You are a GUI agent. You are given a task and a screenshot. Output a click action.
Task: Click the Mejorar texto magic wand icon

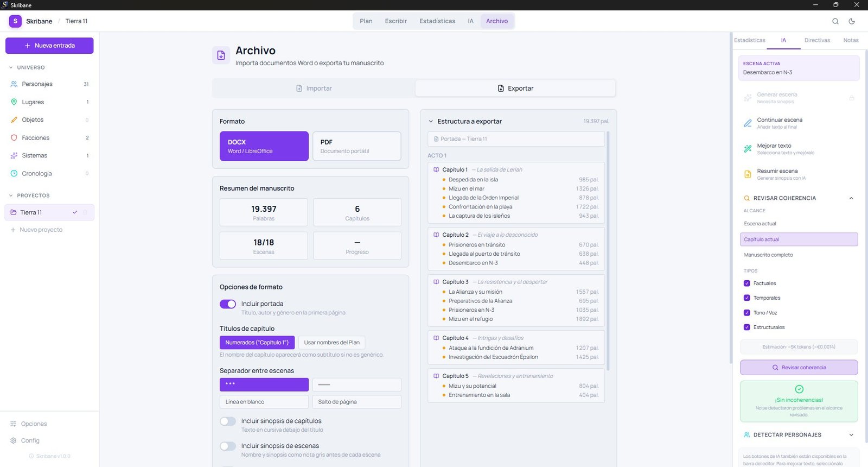[x=748, y=149]
